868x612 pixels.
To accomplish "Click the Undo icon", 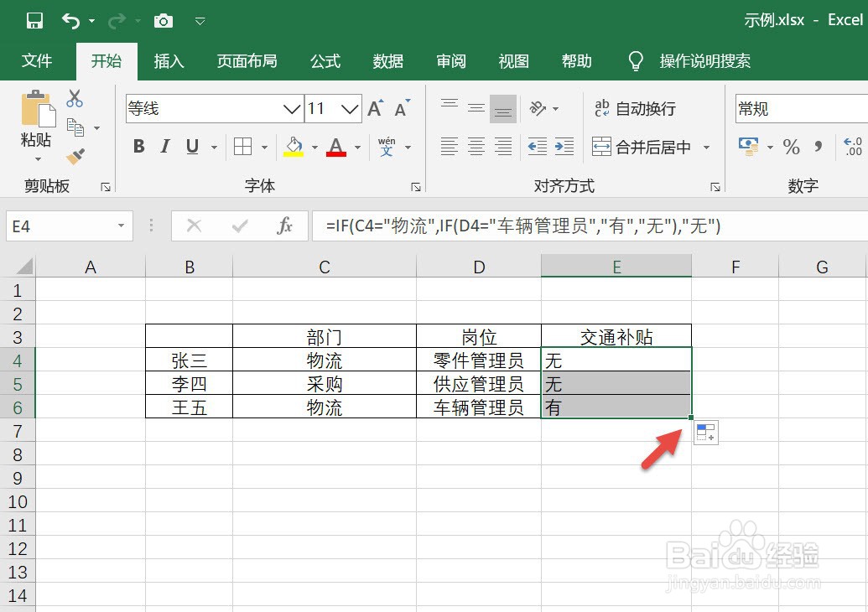I will coord(74,20).
